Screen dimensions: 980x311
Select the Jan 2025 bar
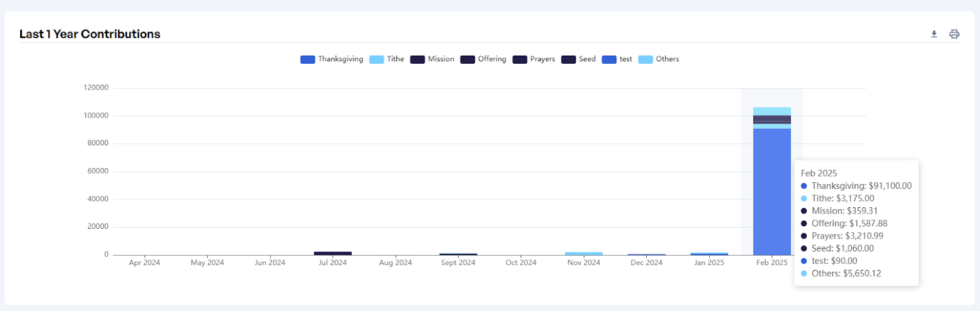pos(709,253)
